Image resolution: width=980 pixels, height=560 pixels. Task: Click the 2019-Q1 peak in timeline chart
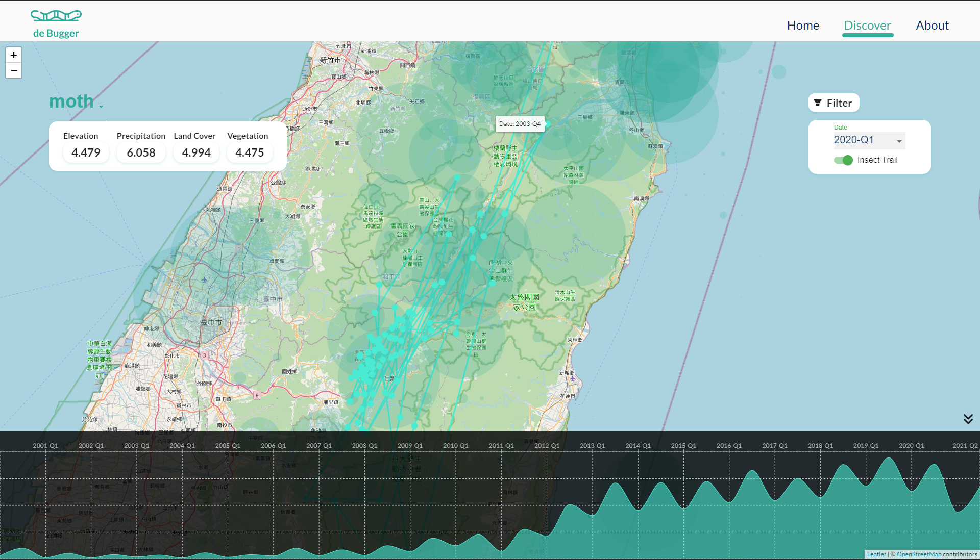889,459
